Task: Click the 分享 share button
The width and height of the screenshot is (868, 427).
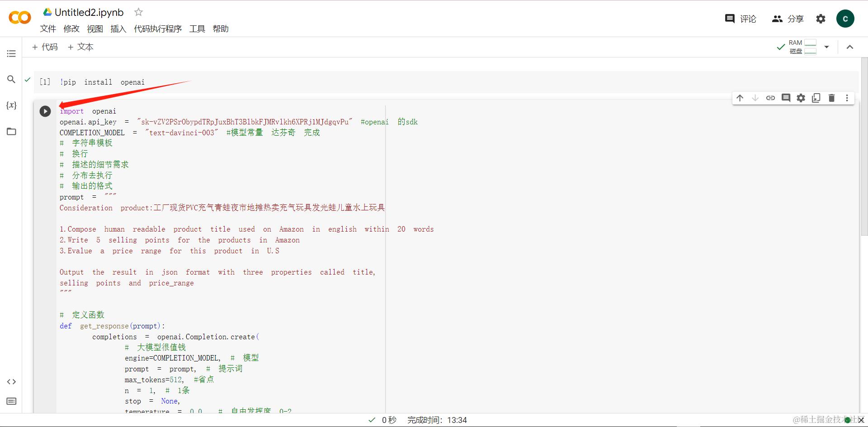Action: point(788,19)
